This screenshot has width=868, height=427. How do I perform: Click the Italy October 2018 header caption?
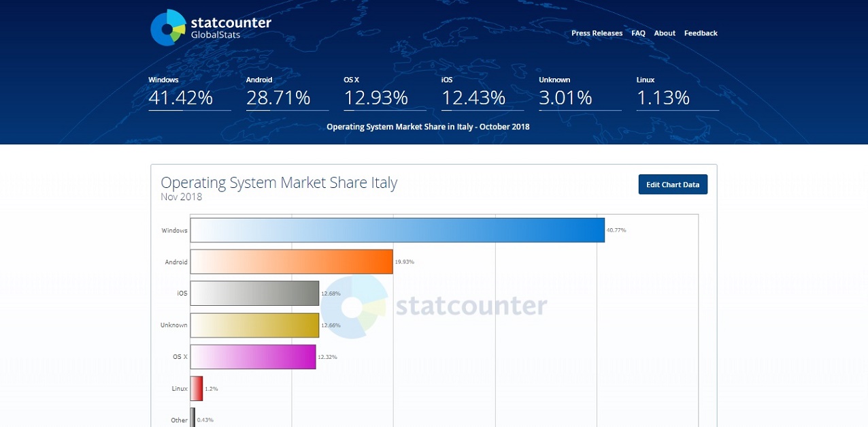pos(428,127)
